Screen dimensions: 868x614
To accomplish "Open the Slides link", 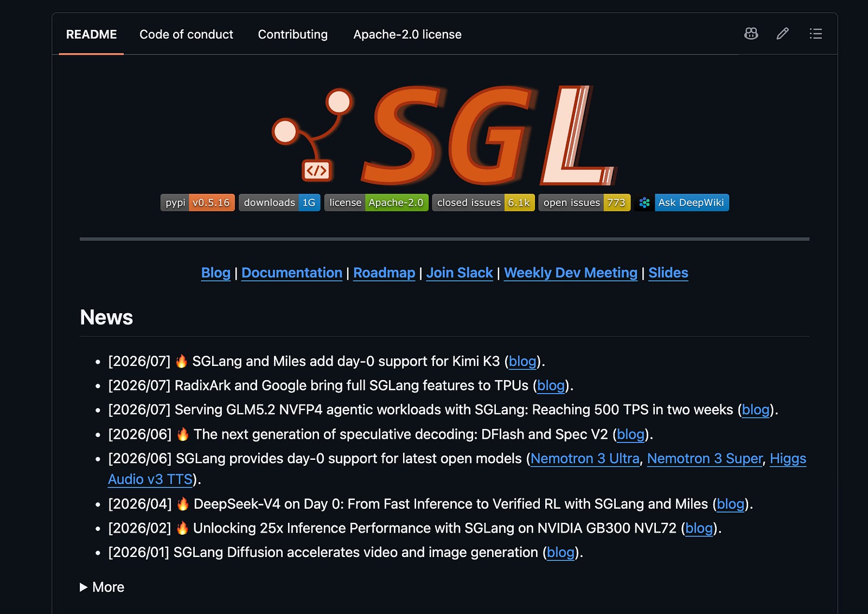I will click(668, 273).
